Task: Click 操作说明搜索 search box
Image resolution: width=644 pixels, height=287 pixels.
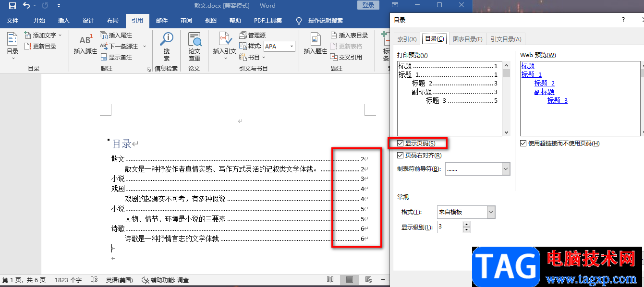Action: pos(326,21)
